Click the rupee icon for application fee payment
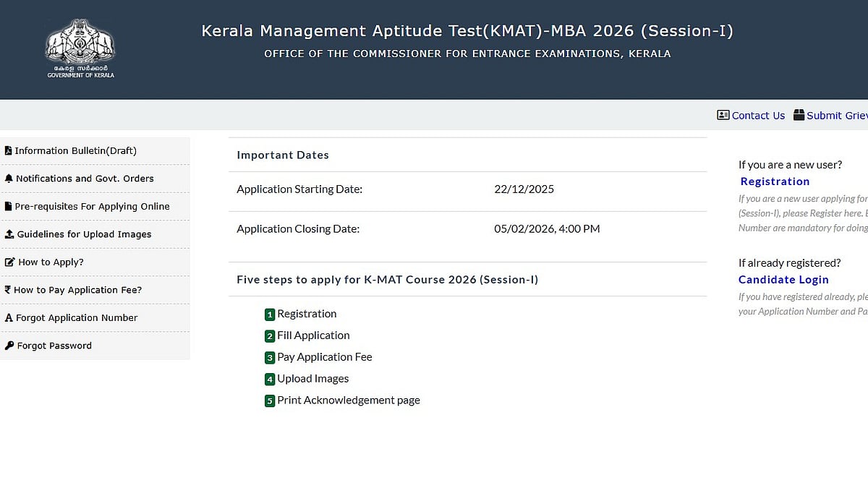 [9, 289]
